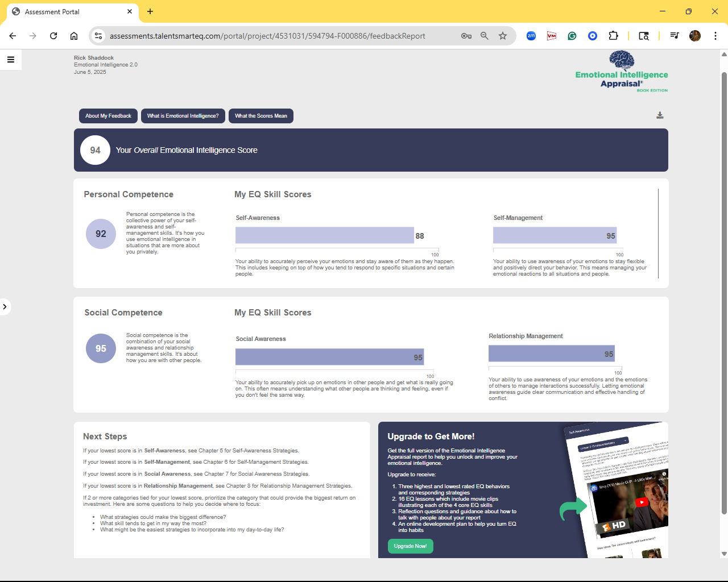Click the name Rick Shaddock
Viewport: 728px width, 582px height.
tap(94, 58)
